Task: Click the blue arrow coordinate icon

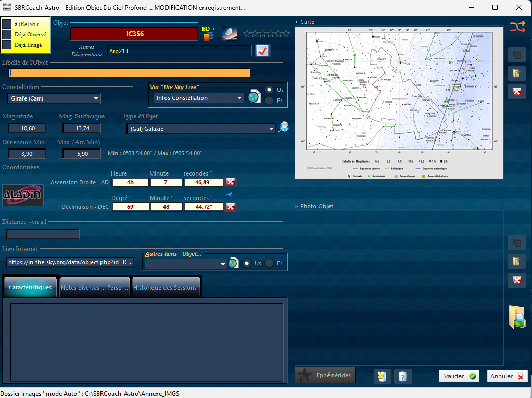Action: click(230, 195)
